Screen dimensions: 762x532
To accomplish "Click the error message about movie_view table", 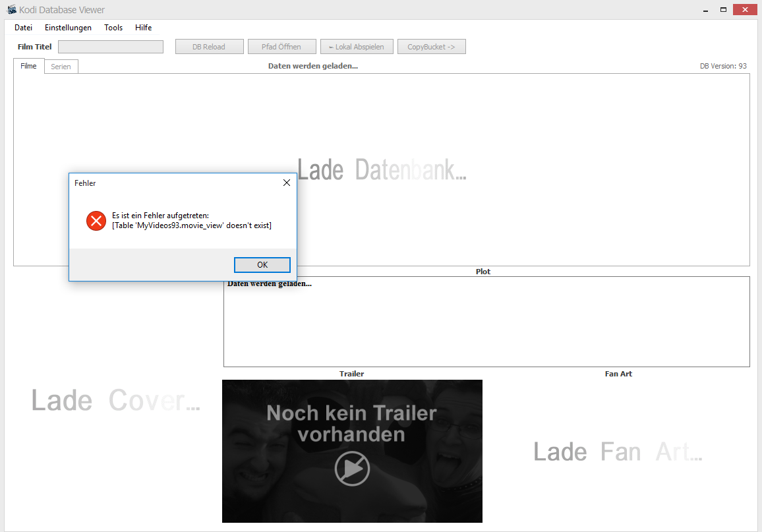I will point(191,221).
